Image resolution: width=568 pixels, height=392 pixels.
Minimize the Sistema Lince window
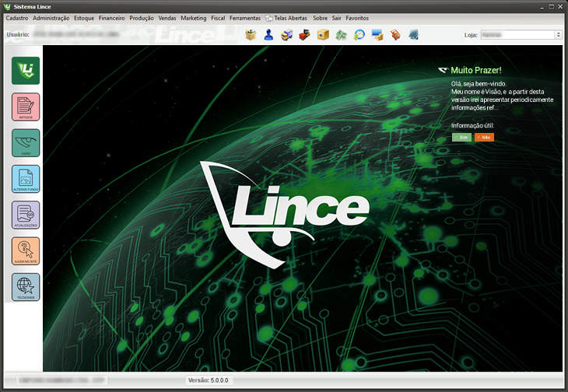point(542,7)
